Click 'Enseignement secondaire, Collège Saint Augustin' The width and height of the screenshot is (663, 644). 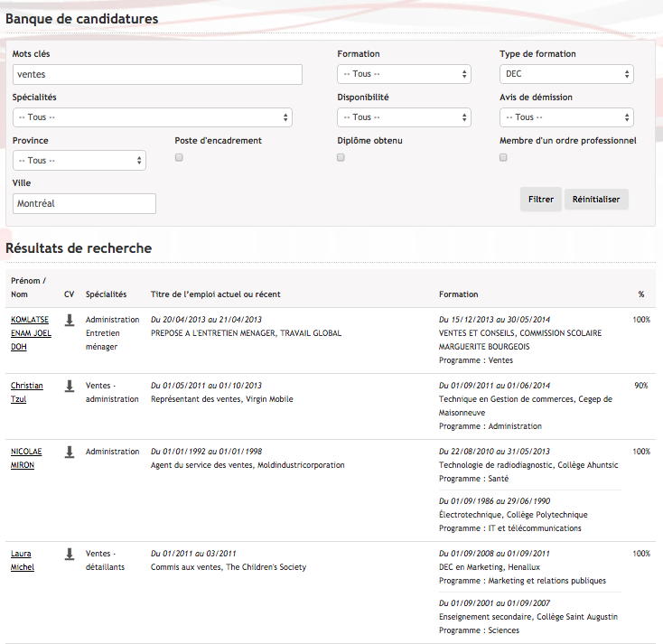(x=528, y=617)
